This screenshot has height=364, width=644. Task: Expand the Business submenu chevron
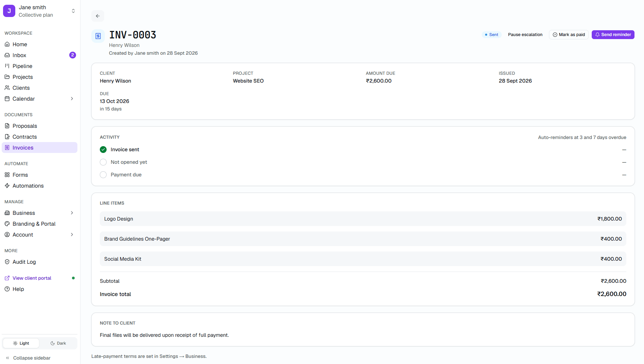(x=72, y=213)
